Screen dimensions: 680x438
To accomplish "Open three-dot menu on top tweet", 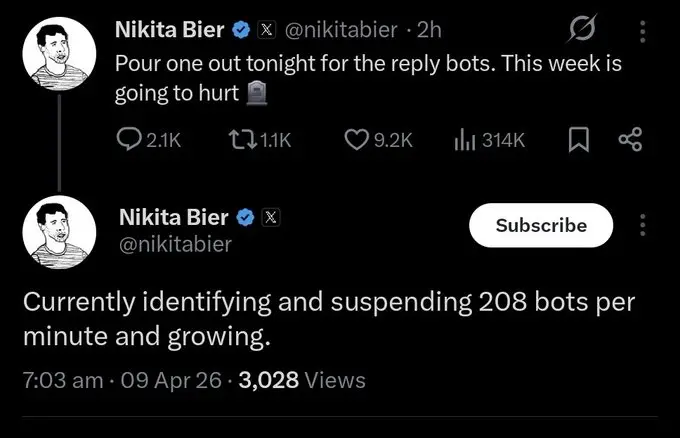I will [642, 32].
